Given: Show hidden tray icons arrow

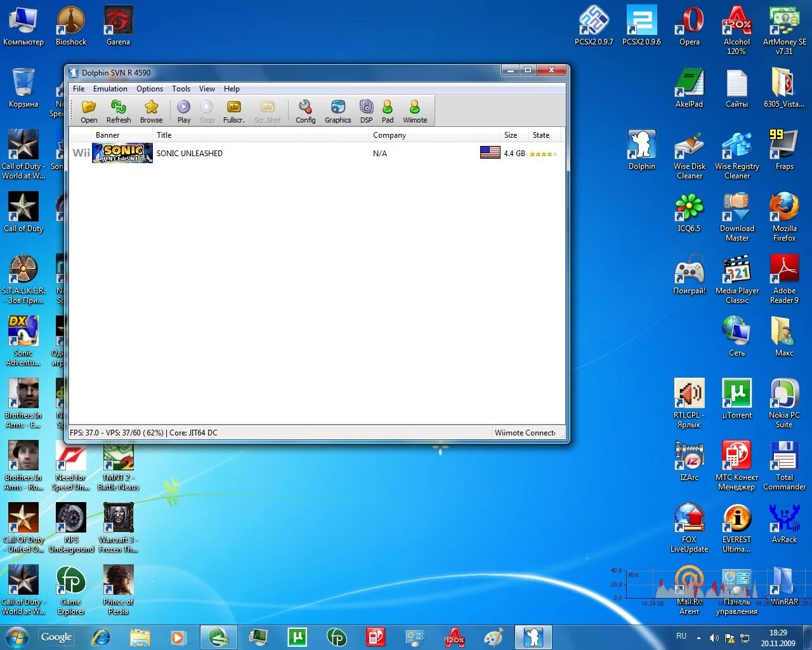Looking at the screenshot, I should click(x=698, y=638).
